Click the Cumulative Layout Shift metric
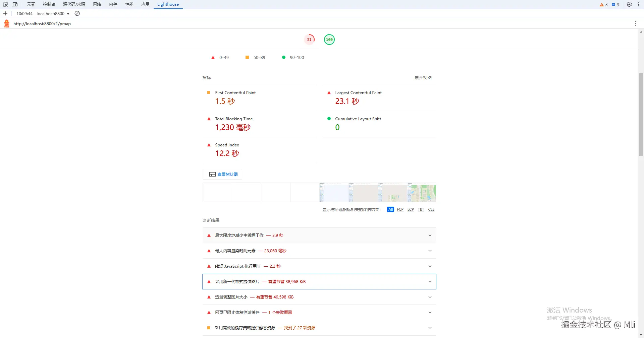The width and height of the screenshot is (644, 338). pos(379,124)
